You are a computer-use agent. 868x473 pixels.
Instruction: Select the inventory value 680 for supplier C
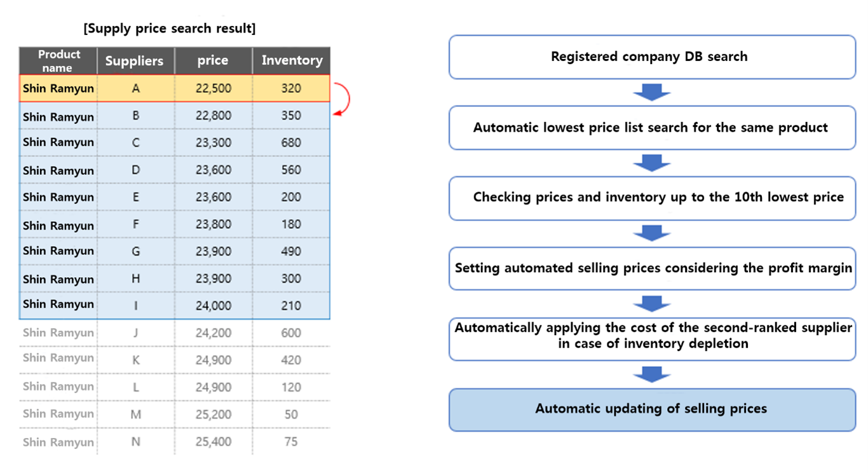click(x=291, y=143)
